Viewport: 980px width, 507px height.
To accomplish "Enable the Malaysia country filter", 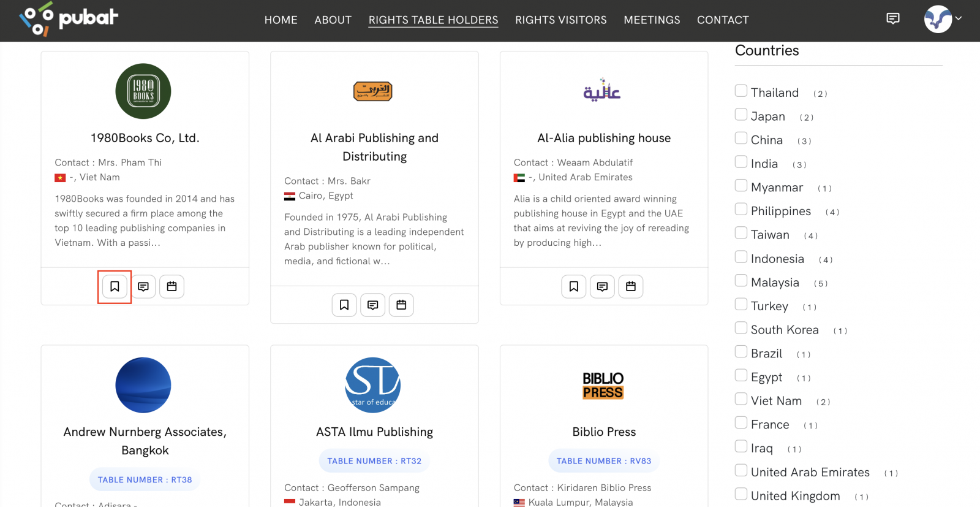I will 741,280.
